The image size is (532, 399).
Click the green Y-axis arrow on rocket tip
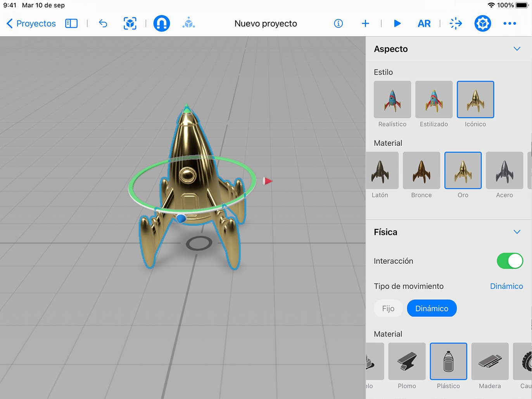click(x=187, y=108)
